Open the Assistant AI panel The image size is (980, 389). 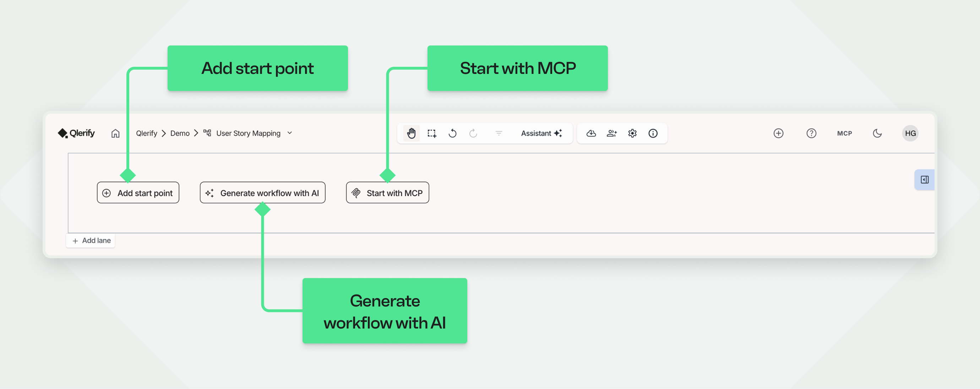(541, 133)
